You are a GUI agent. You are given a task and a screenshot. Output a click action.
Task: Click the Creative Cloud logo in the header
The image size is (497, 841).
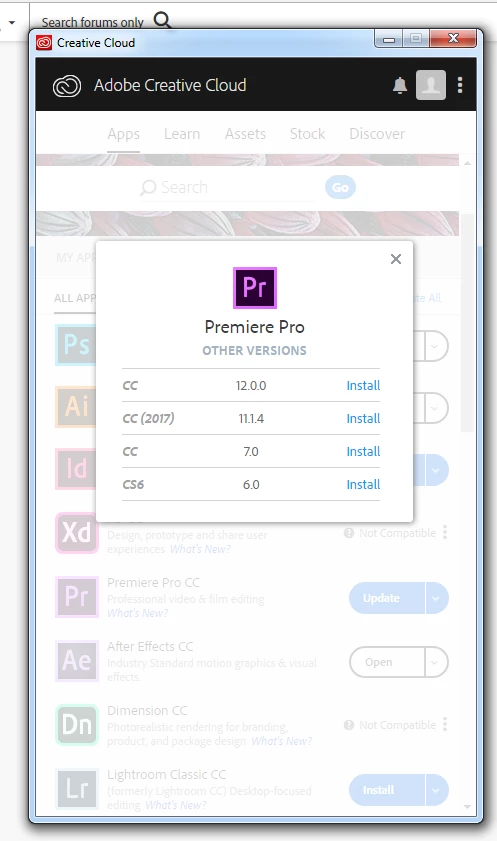(x=67, y=86)
